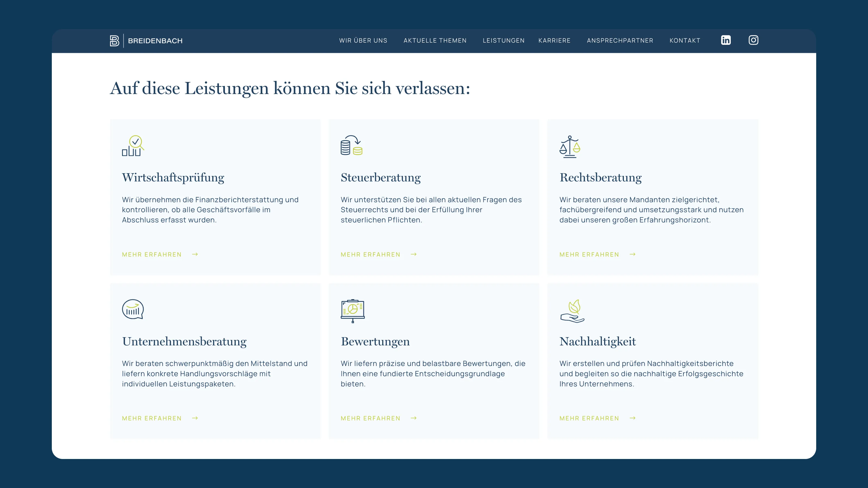Go to Leistungen in navigation
This screenshot has height=488, width=868.
503,40
